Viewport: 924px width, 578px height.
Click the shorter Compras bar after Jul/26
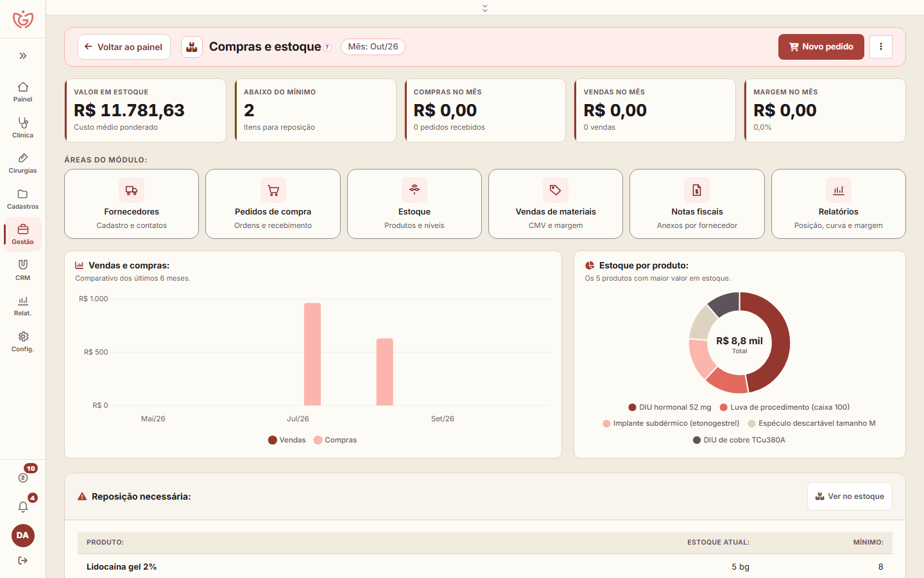point(385,372)
